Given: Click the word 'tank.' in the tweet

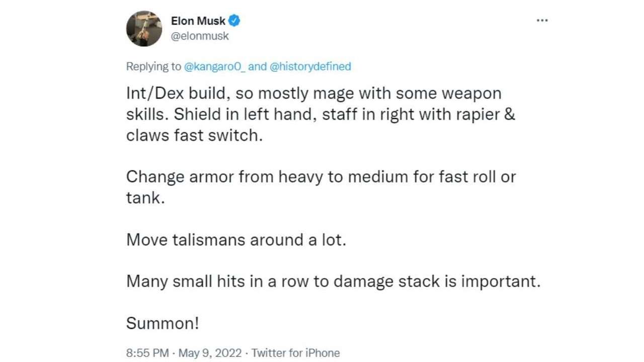Looking at the screenshot, I should pyautogui.click(x=145, y=198).
